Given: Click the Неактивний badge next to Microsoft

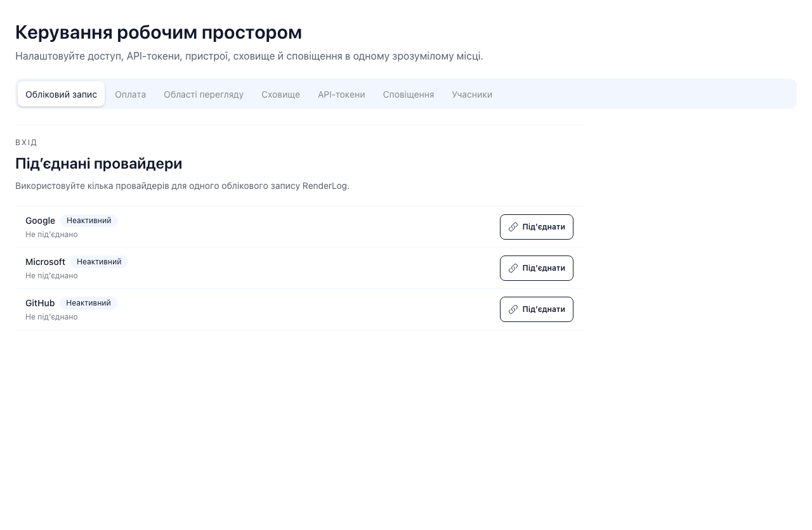Looking at the screenshot, I should coord(99,262).
